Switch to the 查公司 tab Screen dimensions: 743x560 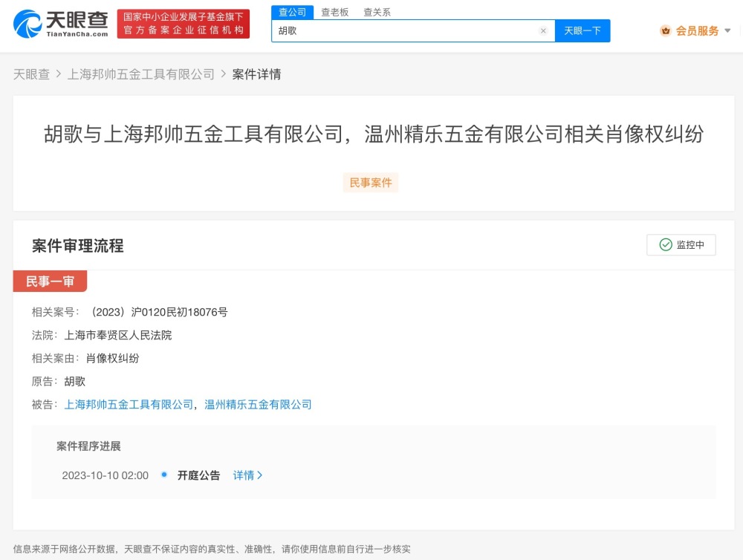coord(292,12)
